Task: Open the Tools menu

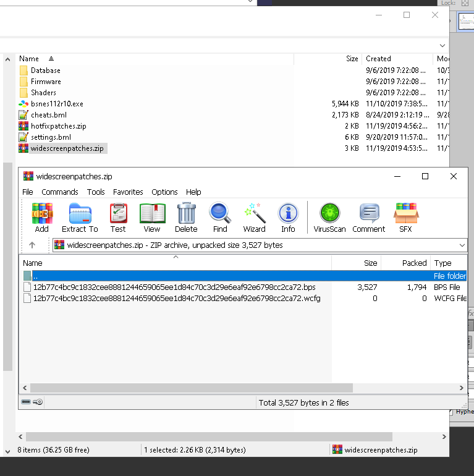Action: [x=96, y=192]
